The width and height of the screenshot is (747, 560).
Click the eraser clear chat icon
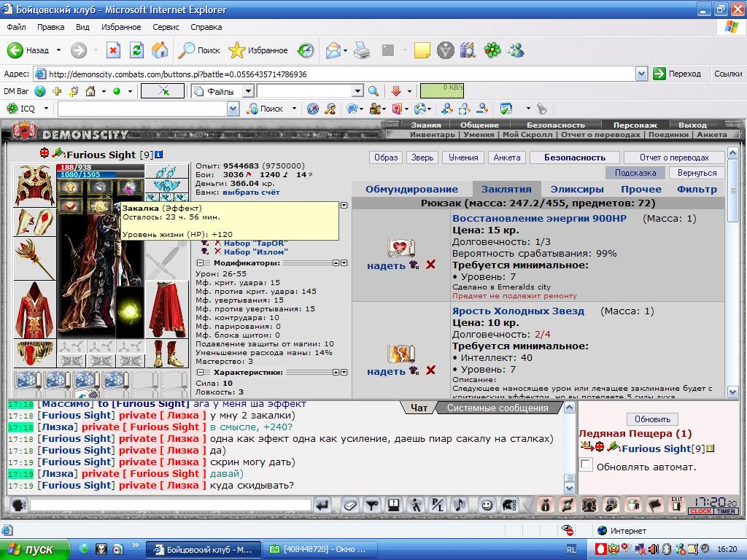(x=349, y=505)
